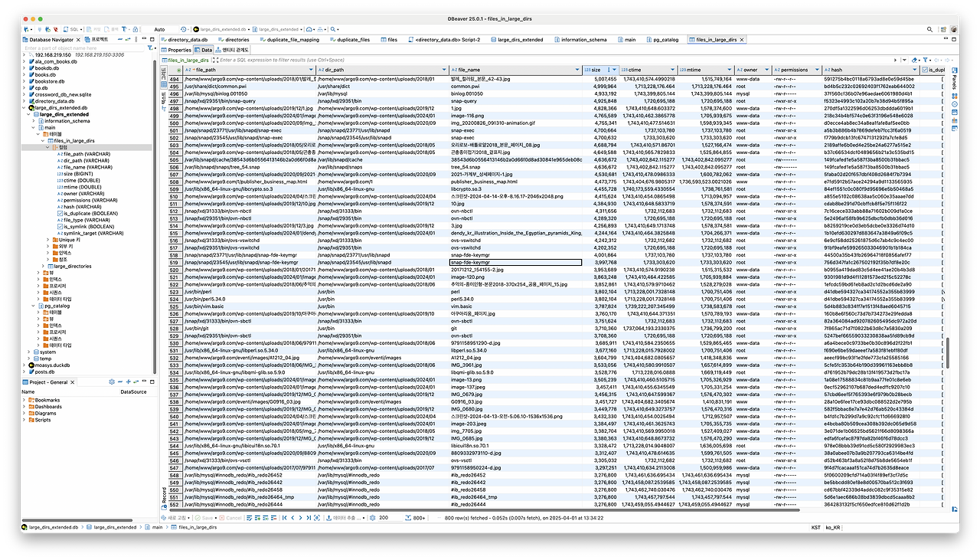Switch to the information_schema editor tab
The image size is (980, 560).
[580, 39]
